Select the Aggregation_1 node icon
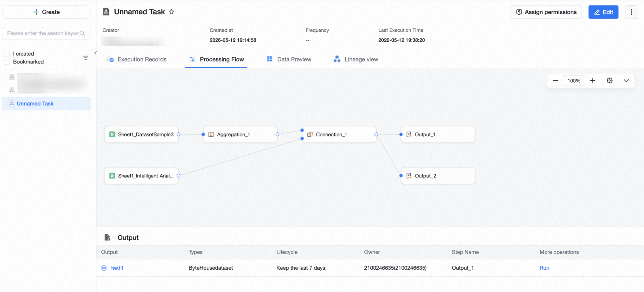Image resolution: width=644 pixels, height=292 pixels. click(x=211, y=134)
